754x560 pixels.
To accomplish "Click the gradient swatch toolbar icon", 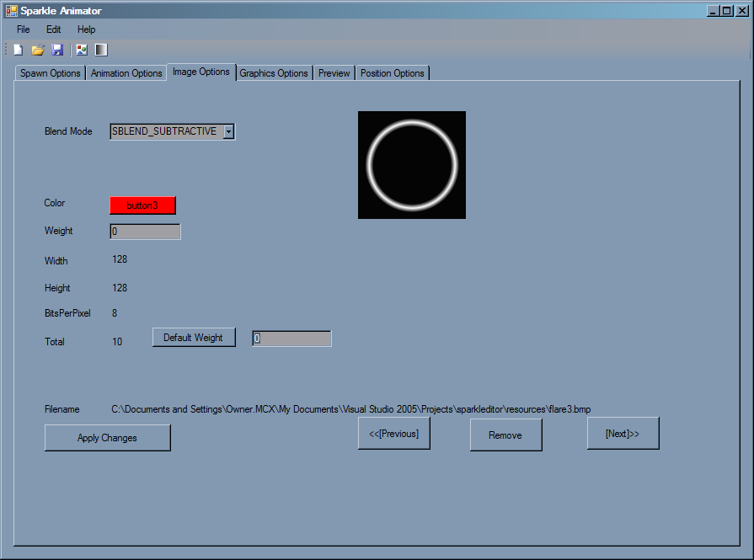I will [x=100, y=49].
